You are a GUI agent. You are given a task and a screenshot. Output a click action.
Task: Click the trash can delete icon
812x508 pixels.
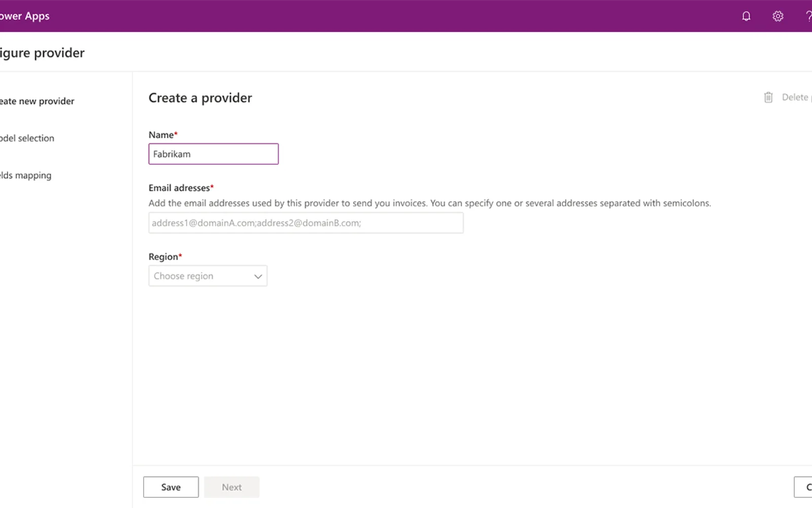[x=768, y=97]
